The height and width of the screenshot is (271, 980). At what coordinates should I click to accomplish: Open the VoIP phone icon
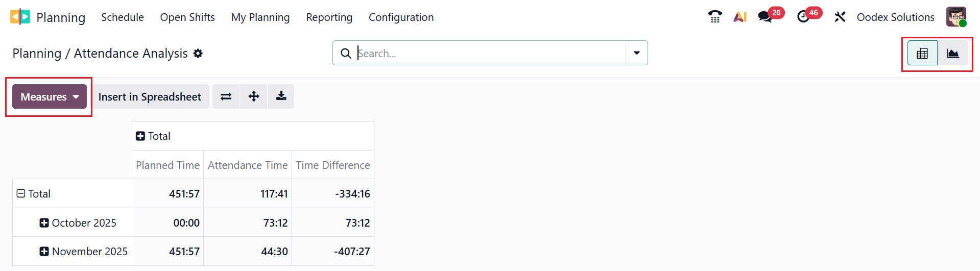coord(715,17)
